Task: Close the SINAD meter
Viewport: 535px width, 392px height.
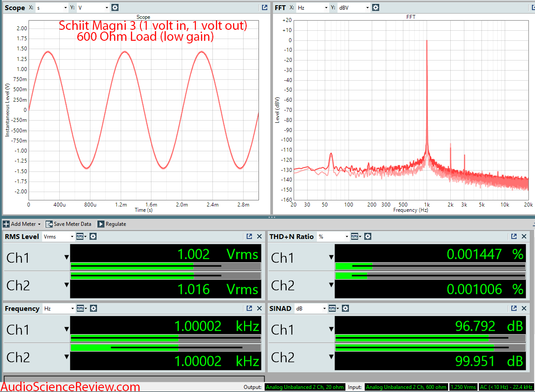Action: point(524,308)
